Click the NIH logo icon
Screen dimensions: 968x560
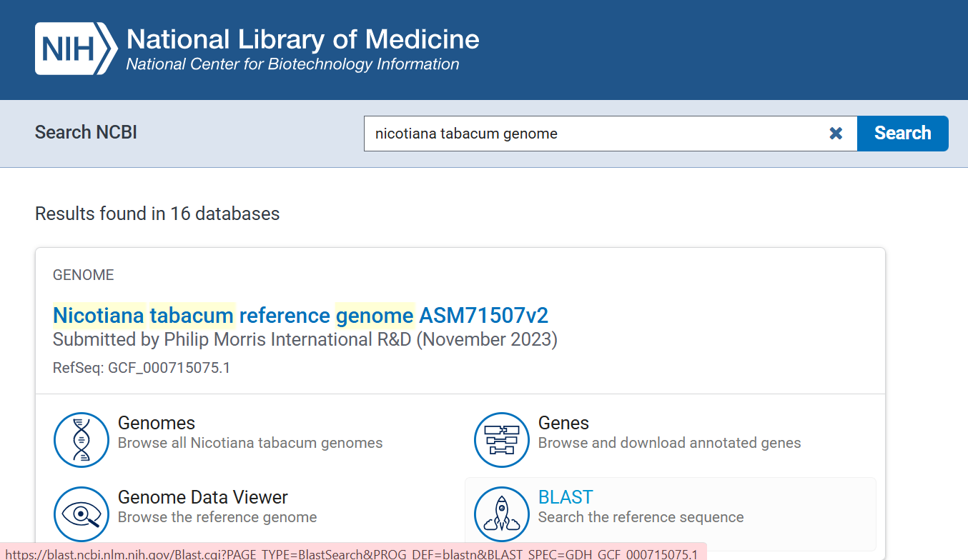(x=76, y=49)
